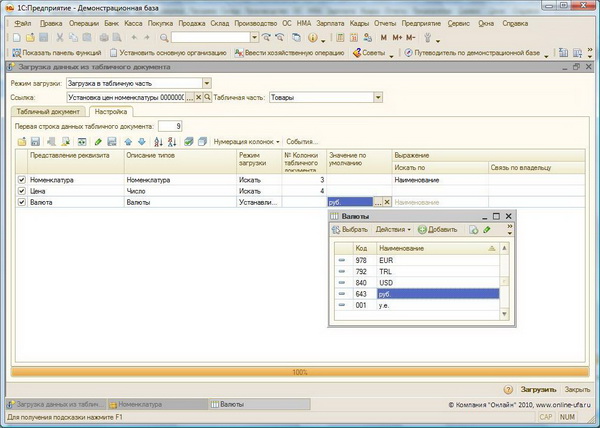Uncheck the Валюта row checkbox
Viewport: 600px width, 428px height.
click(x=21, y=202)
